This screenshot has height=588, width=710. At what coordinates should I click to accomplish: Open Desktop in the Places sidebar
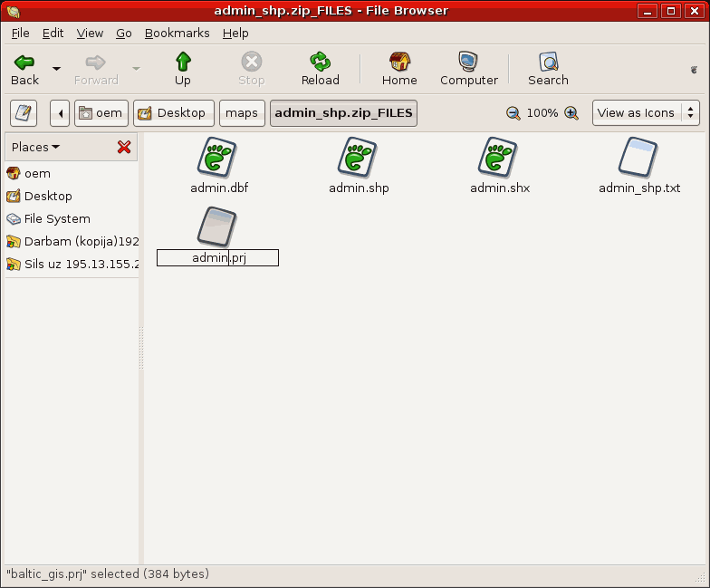(x=72, y=196)
